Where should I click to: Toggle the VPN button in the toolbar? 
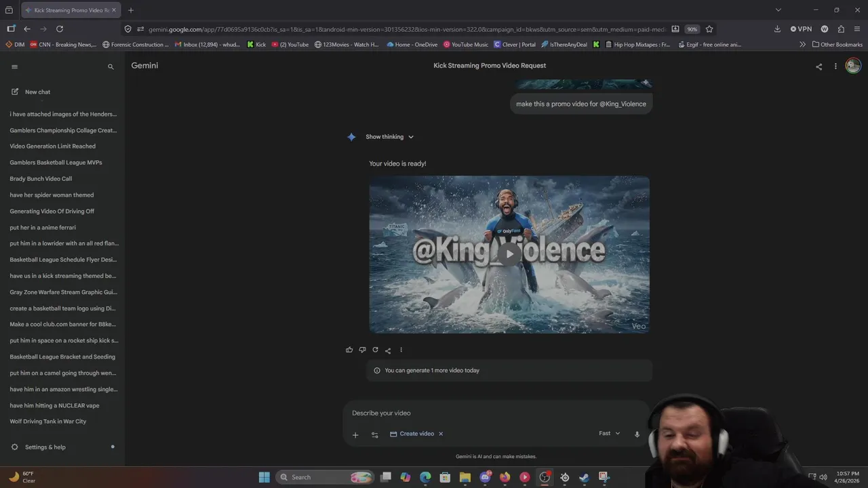801,29
